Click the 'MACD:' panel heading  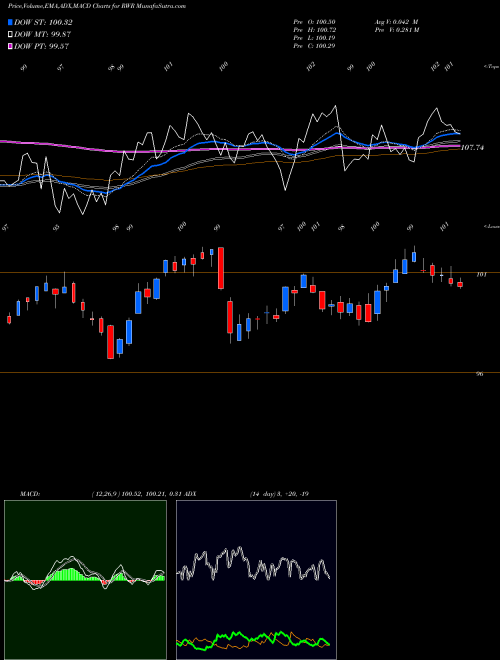point(30,494)
